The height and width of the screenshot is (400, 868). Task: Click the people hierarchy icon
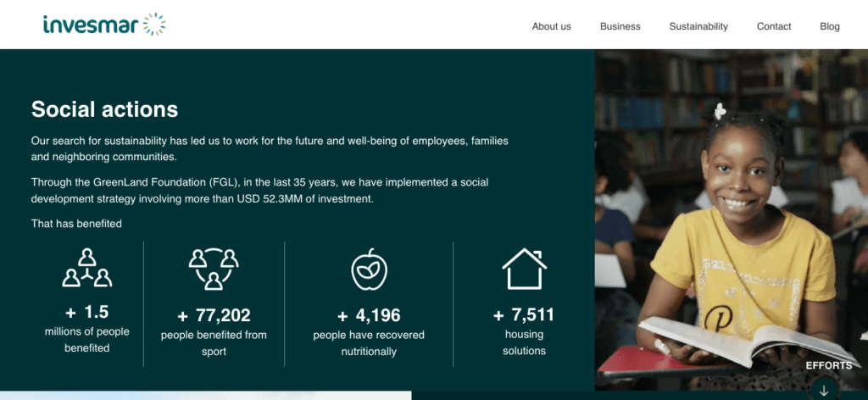(87, 268)
